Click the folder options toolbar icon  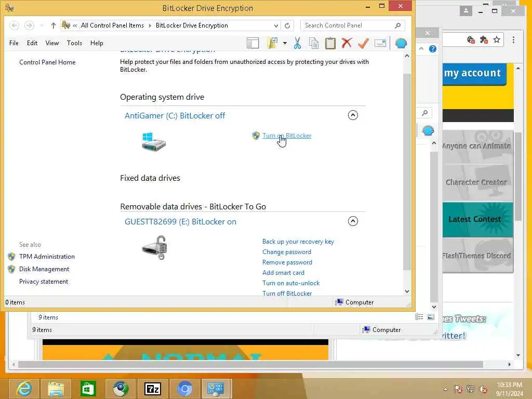tap(272, 43)
